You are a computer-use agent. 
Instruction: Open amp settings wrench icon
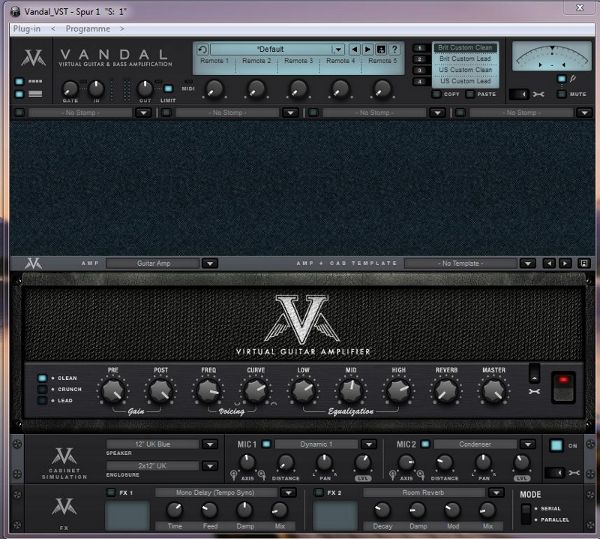[534, 392]
